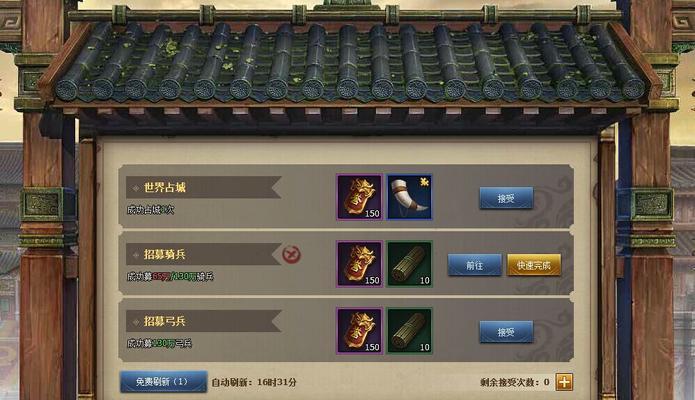Click the horn reward icon in 世界占城
Image resolution: width=695 pixels, height=400 pixels.
(x=409, y=197)
